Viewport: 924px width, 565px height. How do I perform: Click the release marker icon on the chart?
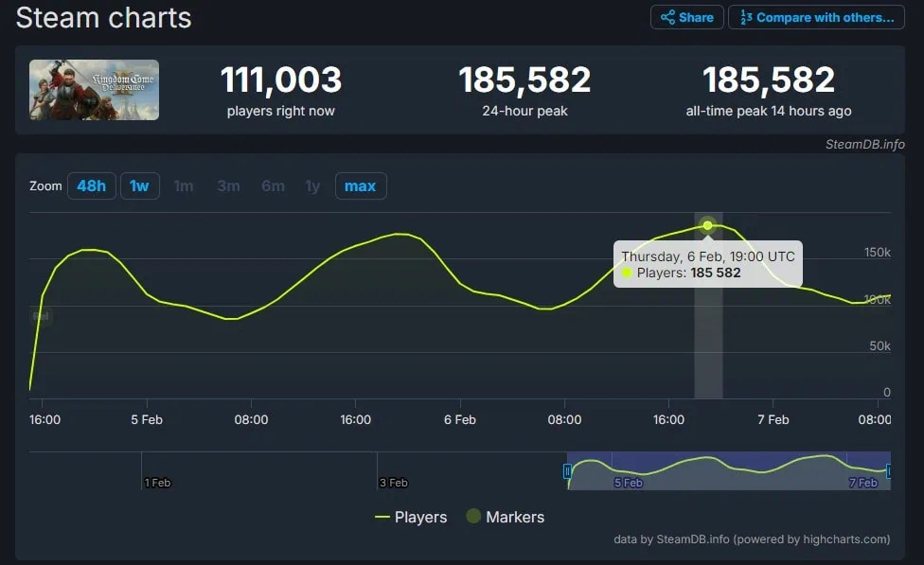(x=42, y=316)
